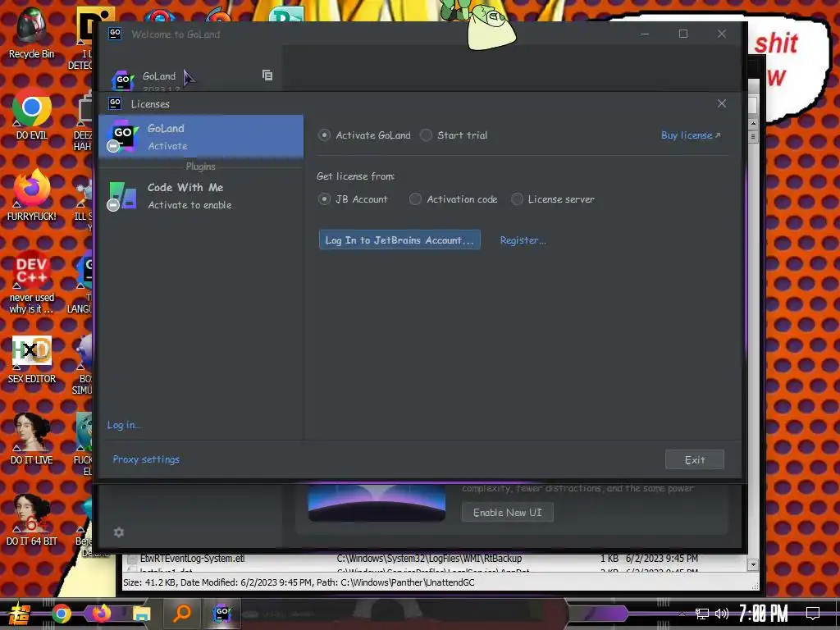Close the Licenses dialog
The image size is (840, 630).
(722, 103)
